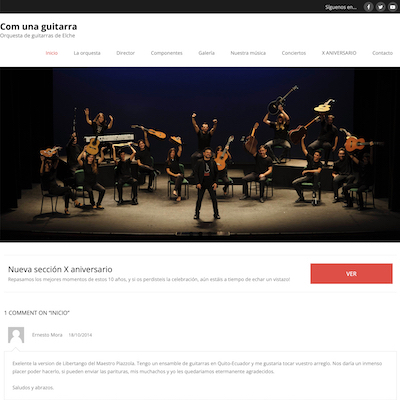Viewport: 400px width, 400px height.
Task: Open the Twitter social icon
Action: [380, 7]
